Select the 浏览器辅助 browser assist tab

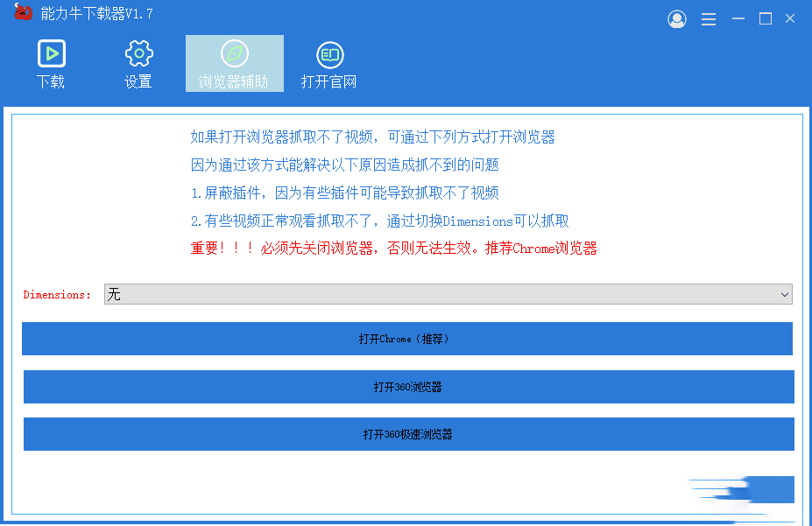point(235,64)
